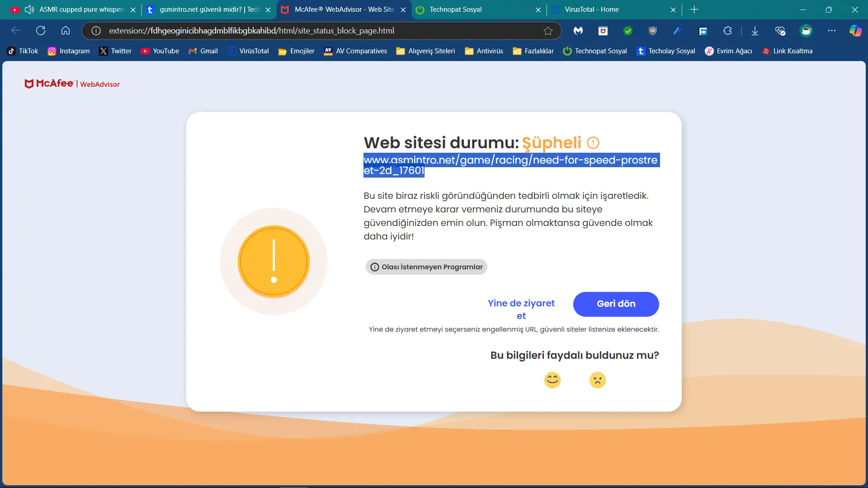Viewport: 868px width, 488px height.
Task: Switch to gsmintro.net güvenli midir tab
Action: [x=210, y=9]
